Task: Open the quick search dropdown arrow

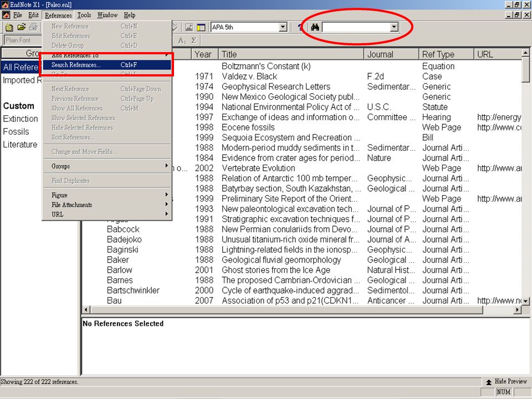Action: coord(394,27)
